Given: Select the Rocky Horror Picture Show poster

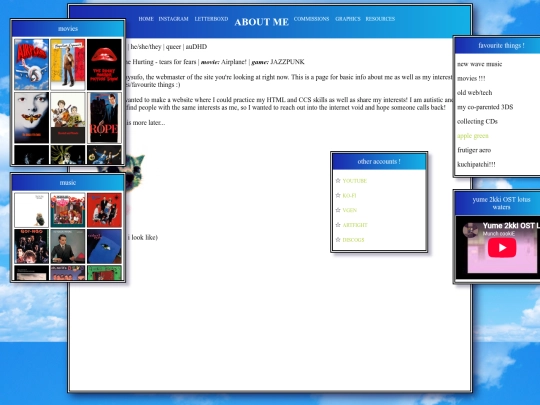Looking at the screenshot, I should point(104,64).
